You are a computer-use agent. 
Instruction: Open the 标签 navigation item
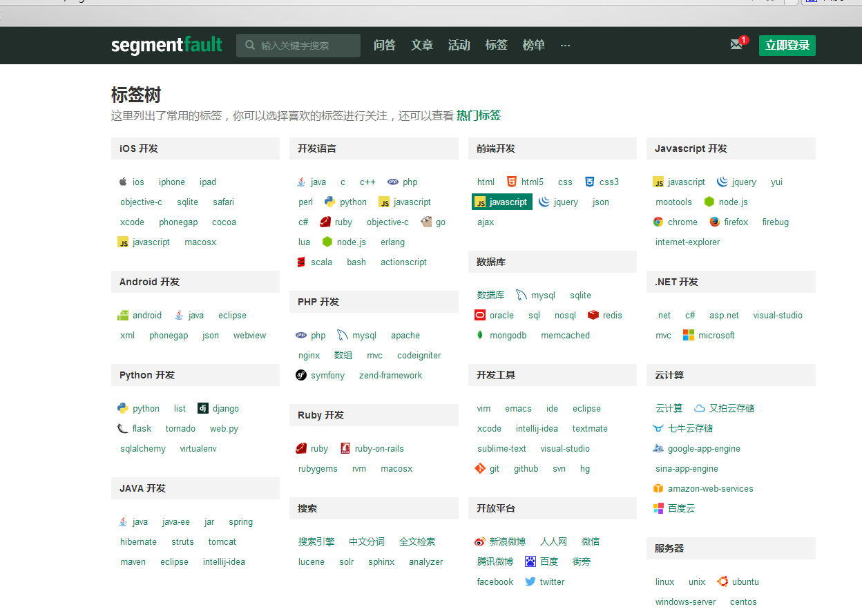point(497,45)
